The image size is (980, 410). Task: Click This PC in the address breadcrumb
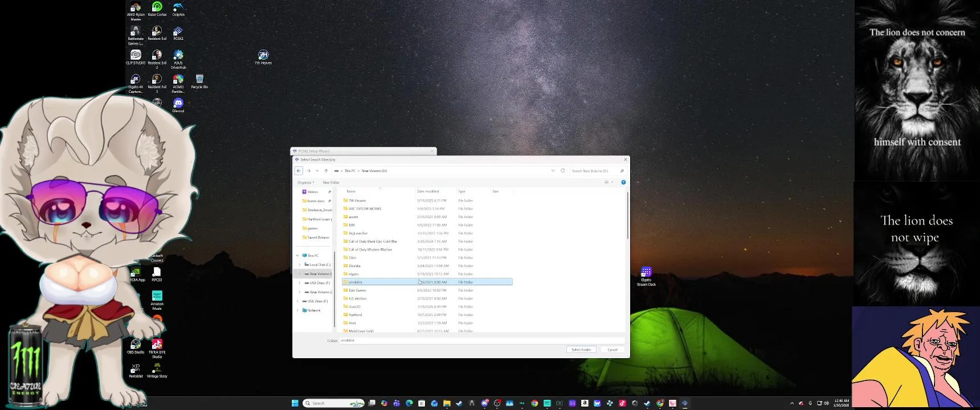(350, 171)
